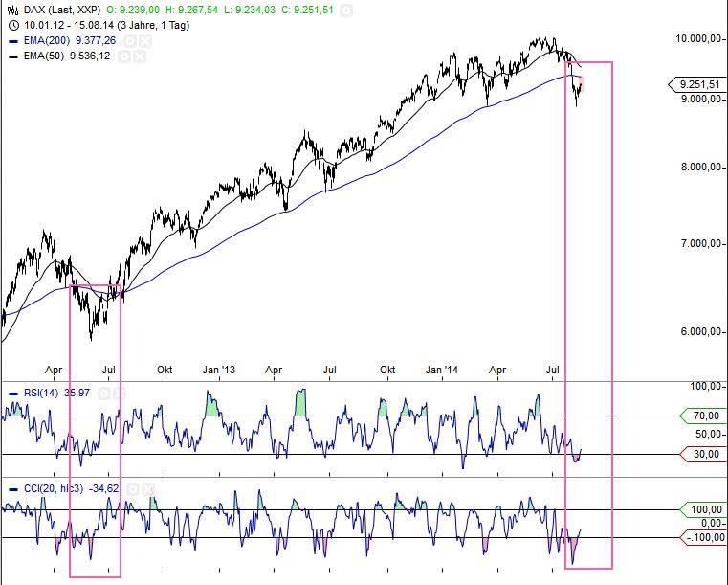Remove the EMA(200) indicator with its X icon
The height and width of the screenshot is (585, 728).
[145, 41]
